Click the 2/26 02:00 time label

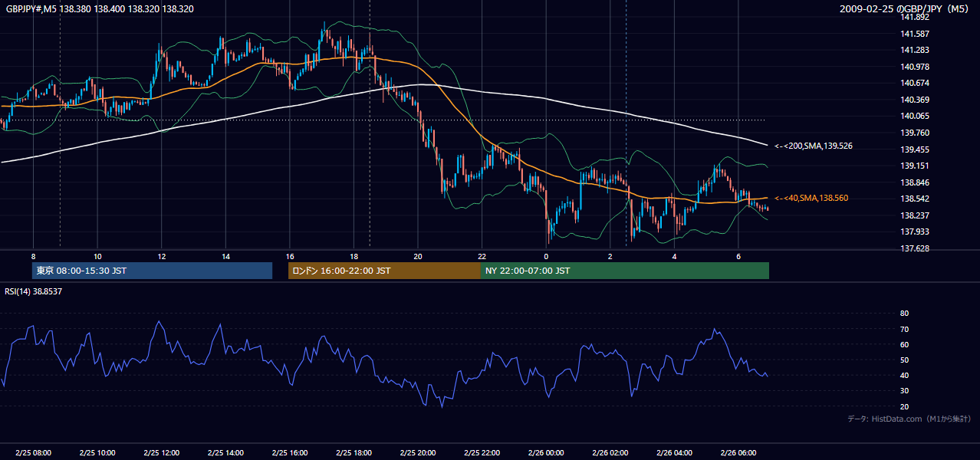point(610,453)
